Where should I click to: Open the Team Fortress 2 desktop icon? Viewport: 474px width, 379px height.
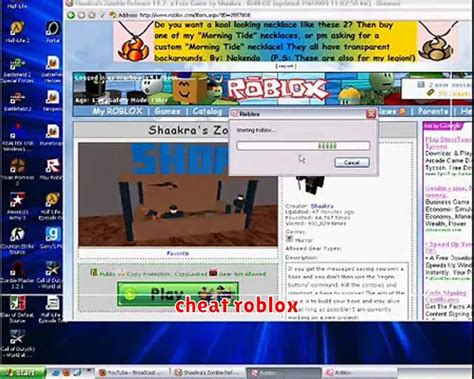[17, 171]
